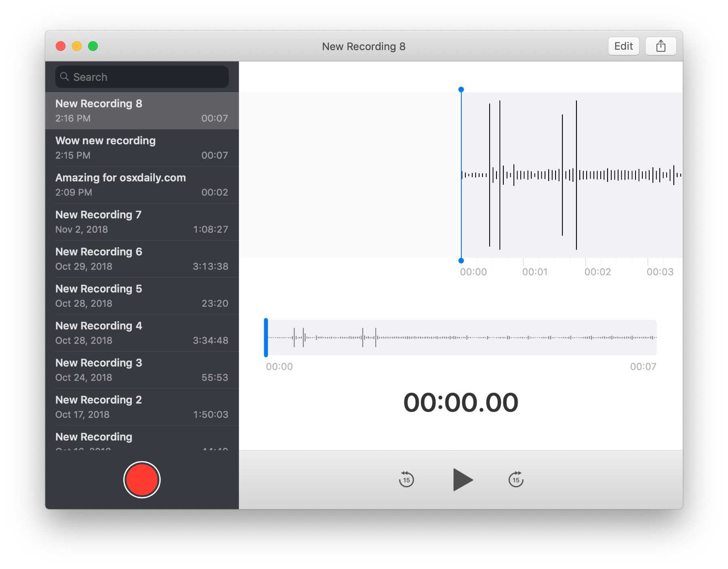Focus the Search field
728x569 pixels.
point(142,77)
